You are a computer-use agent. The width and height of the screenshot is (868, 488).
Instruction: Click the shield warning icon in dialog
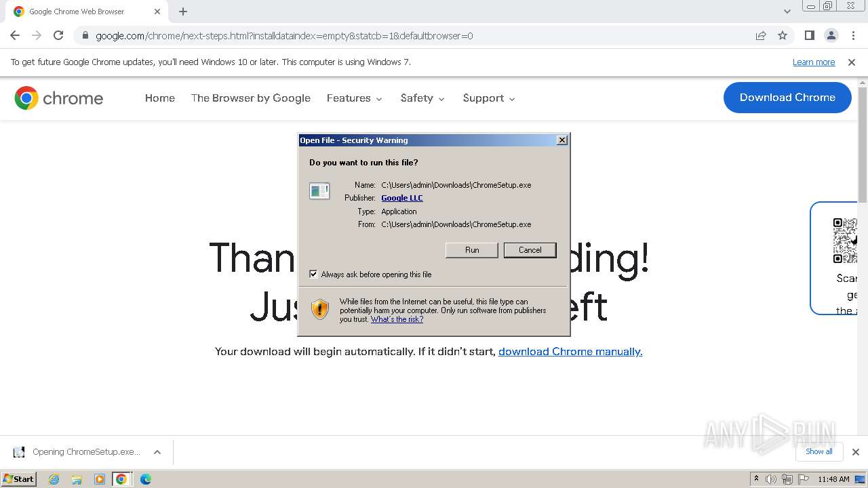point(320,310)
